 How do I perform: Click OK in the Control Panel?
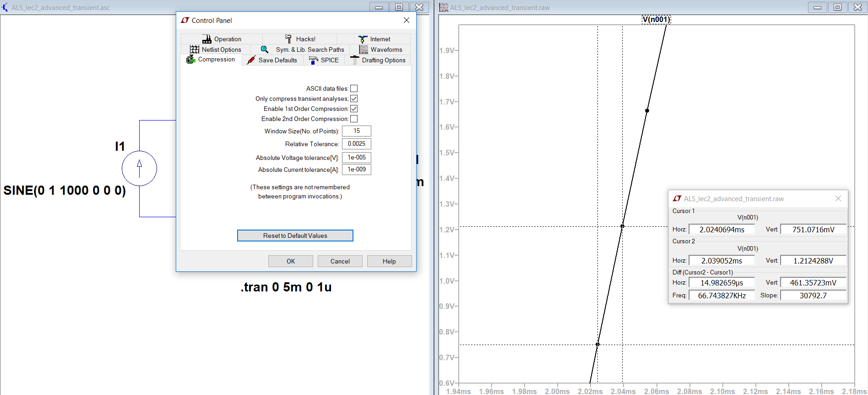291,261
